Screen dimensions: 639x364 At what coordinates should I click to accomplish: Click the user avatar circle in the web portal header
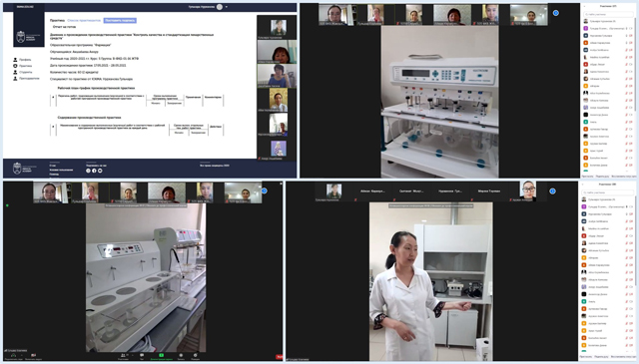(x=220, y=7)
